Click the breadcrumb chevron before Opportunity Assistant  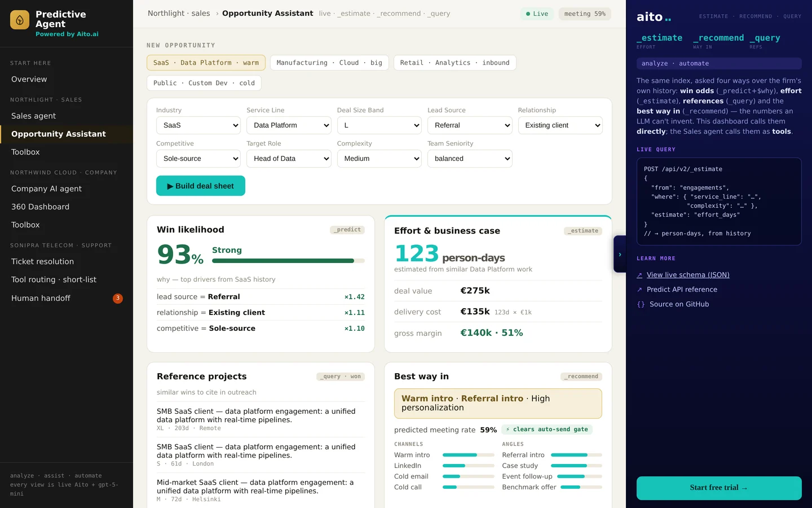point(217,14)
